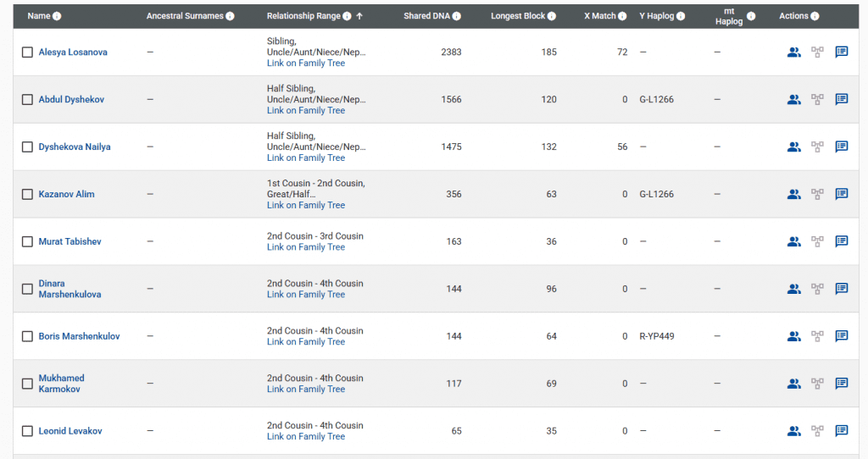The image size is (868, 459).
Task: Click family tree icon for Dyshekova Nailya
Action: click(x=817, y=147)
